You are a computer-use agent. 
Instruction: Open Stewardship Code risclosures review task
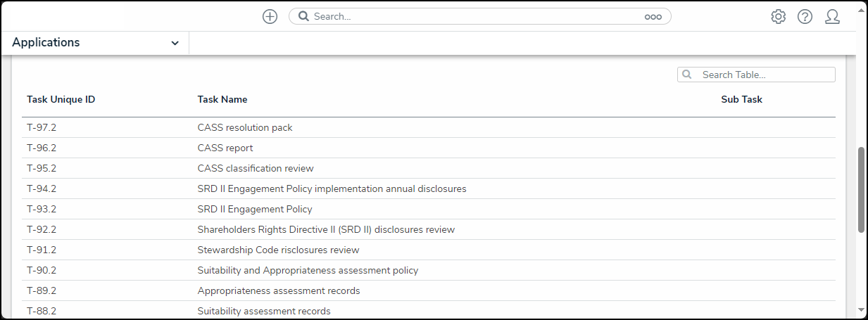pyautogui.click(x=278, y=250)
